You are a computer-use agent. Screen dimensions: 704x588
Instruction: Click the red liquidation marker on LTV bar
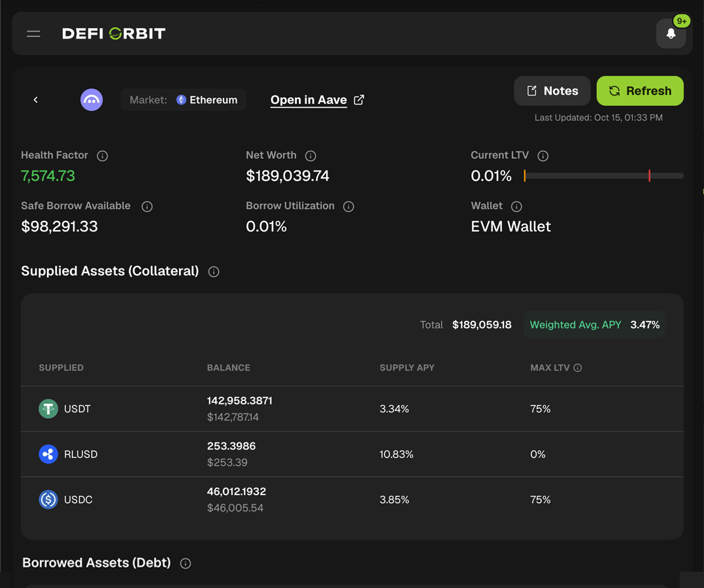coord(649,176)
